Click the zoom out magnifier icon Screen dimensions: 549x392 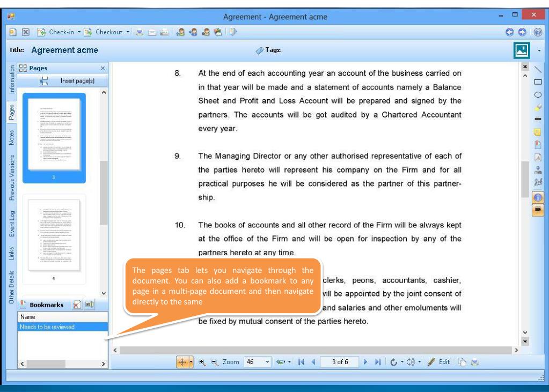pyautogui.click(x=215, y=362)
